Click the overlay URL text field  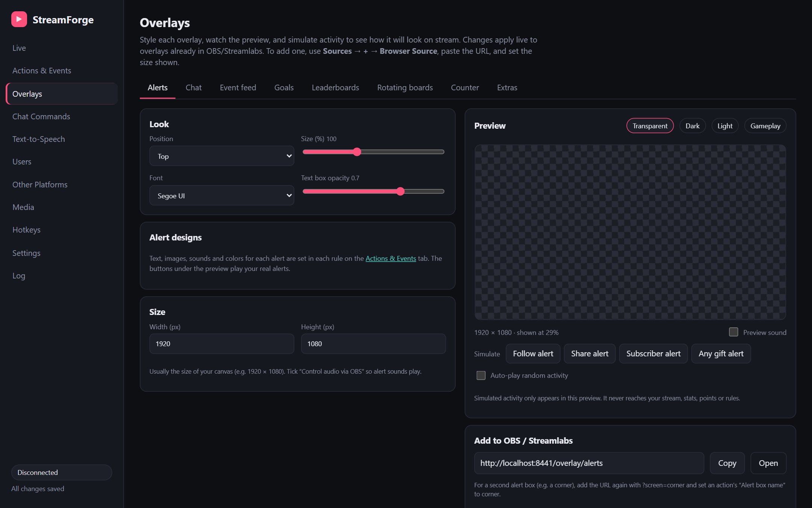pyautogui.click(x=589, y=463)
